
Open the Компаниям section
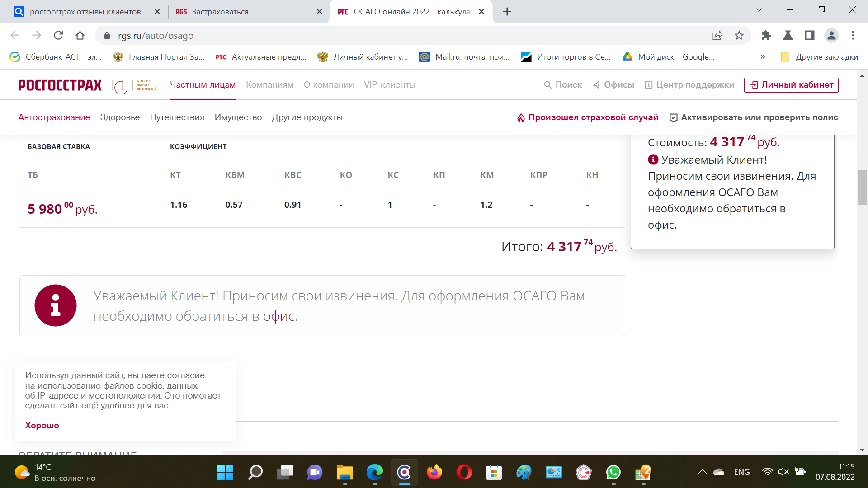point(269,85)
